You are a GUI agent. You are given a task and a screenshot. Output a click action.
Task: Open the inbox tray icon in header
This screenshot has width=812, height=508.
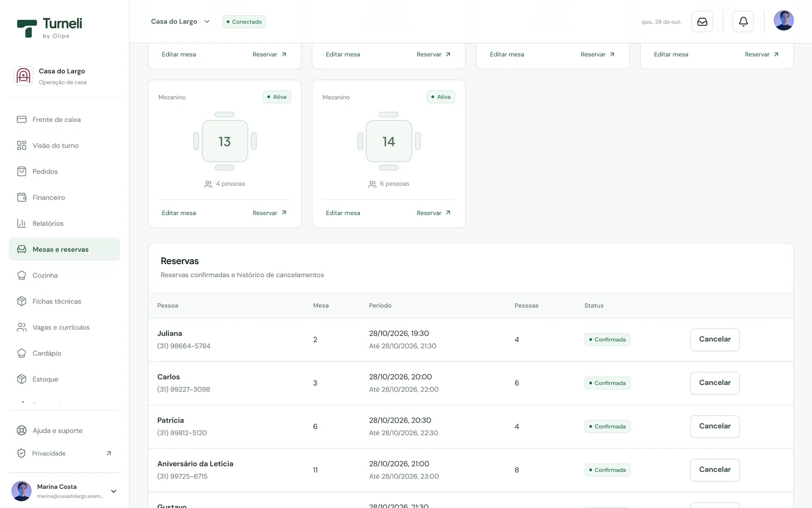(702, 22)
